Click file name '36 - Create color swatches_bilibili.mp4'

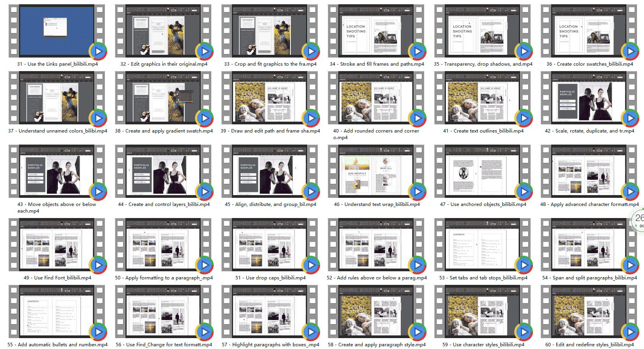590,64
